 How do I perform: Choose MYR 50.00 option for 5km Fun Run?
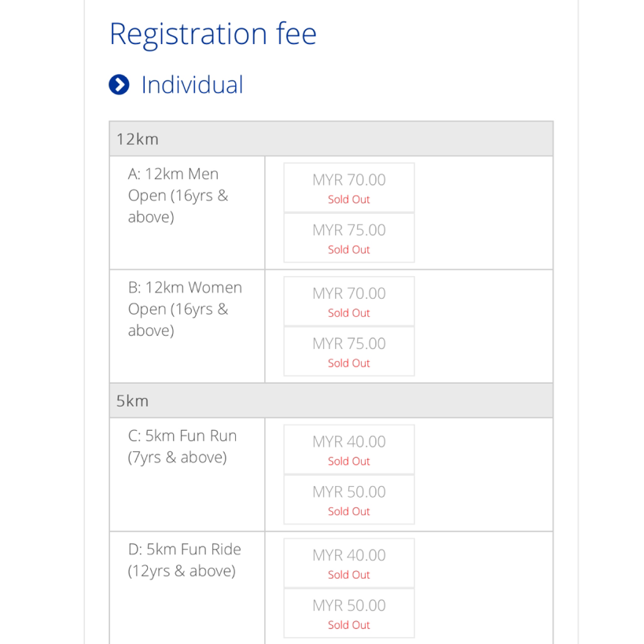(x=349, y=499)
